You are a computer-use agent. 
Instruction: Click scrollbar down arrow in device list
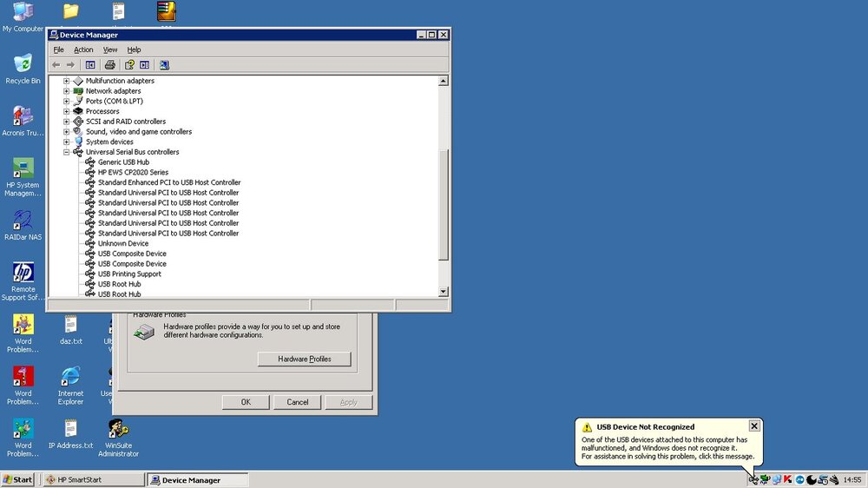click(x=443, y=292)
